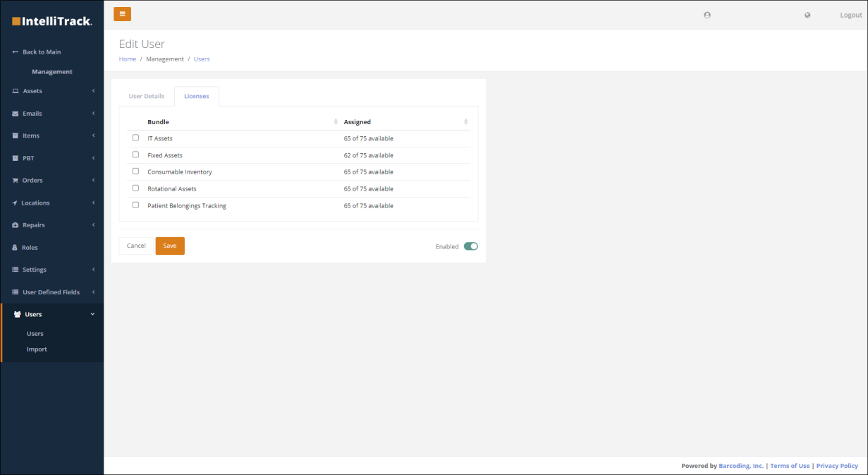Toggle the Enabled switch off
This screenshot has width=868, height=475.
471,246
